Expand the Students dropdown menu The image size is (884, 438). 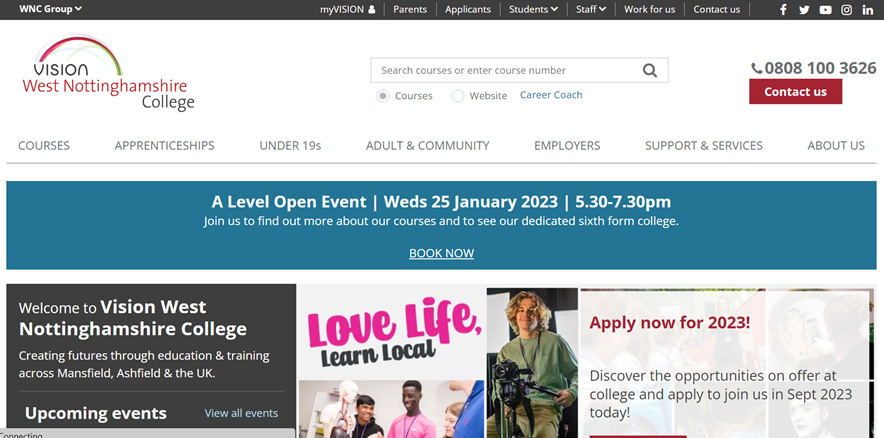point(533,9)
